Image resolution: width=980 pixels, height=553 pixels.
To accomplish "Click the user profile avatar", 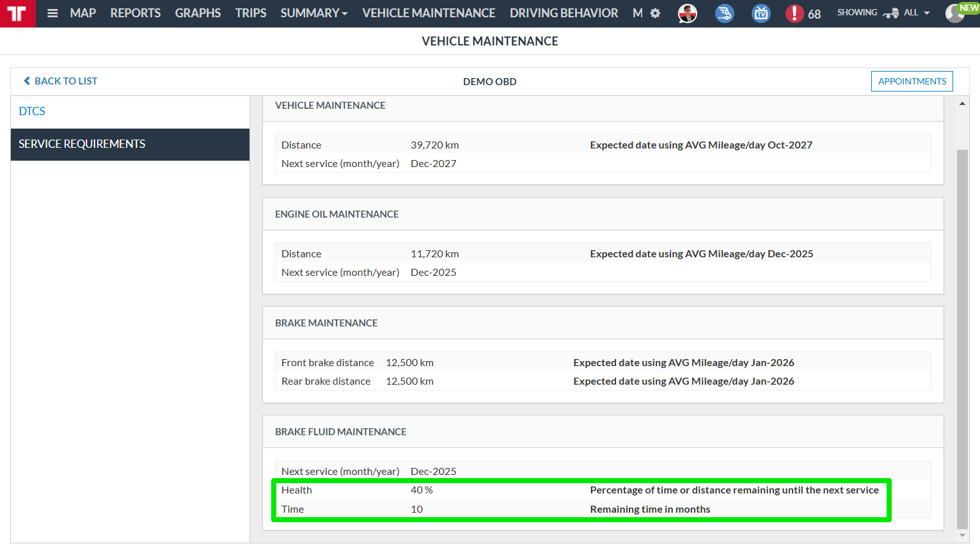I will tap(955, 13).
